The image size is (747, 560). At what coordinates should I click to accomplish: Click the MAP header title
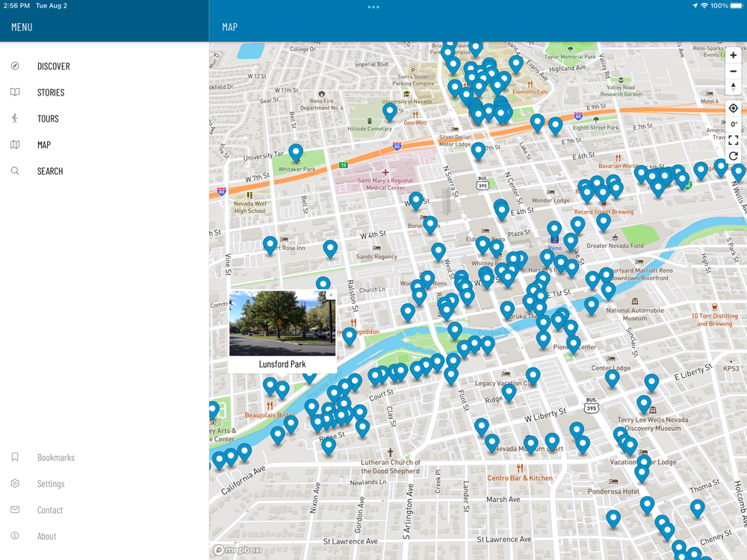(229, 27)
